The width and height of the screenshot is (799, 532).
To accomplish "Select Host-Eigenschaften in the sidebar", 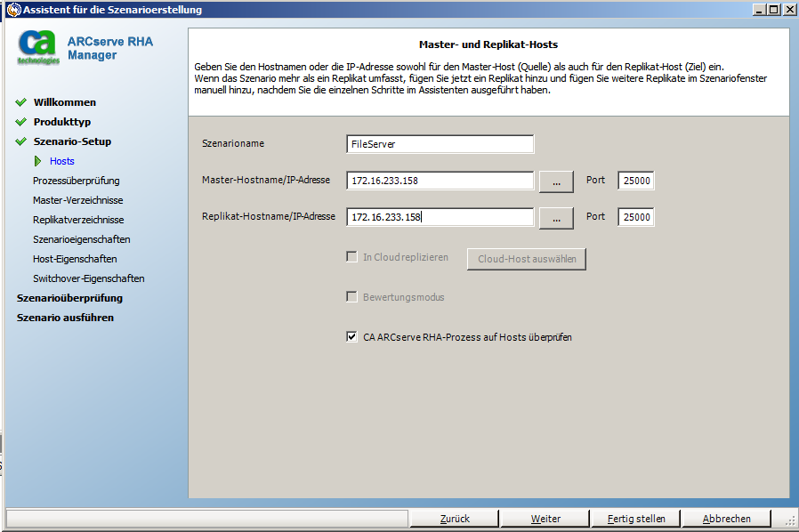I will pyautogui.click(x=75, y=259).
